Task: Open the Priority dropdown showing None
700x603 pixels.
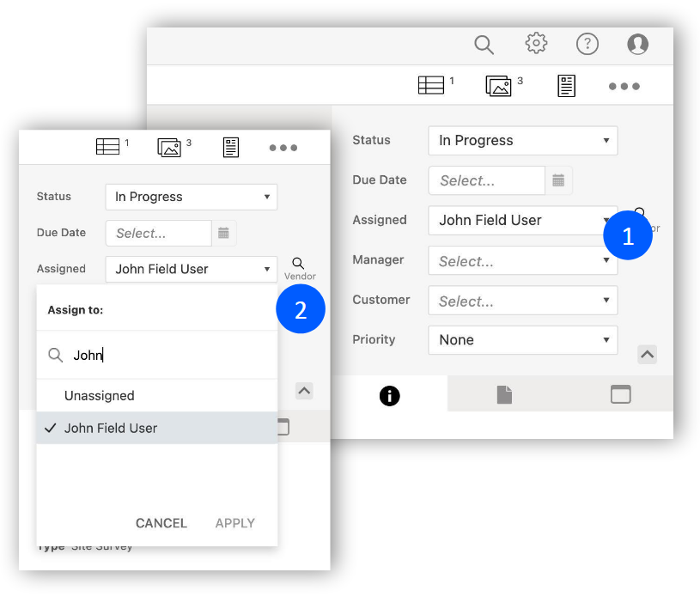Action: click(522, 340)
